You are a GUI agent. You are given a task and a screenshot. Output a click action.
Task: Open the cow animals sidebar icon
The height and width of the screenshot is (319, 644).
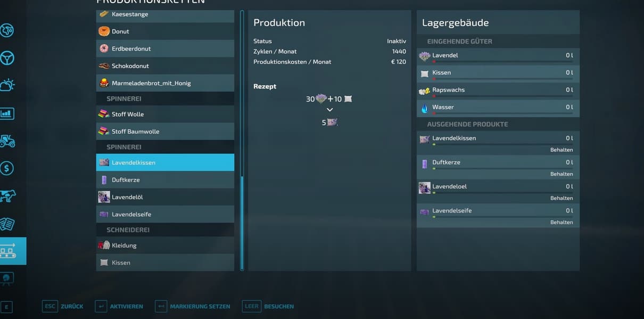click(x=7, y=196)
